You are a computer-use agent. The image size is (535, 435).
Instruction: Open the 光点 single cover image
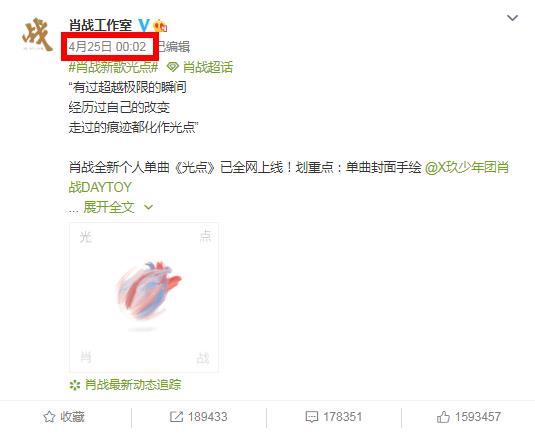click(144, 297)
